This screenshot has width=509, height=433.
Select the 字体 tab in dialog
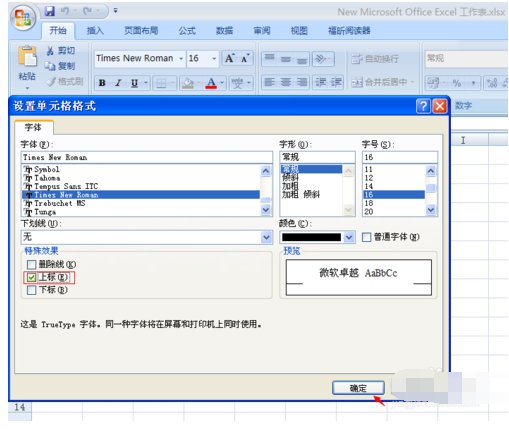(33, 127)
